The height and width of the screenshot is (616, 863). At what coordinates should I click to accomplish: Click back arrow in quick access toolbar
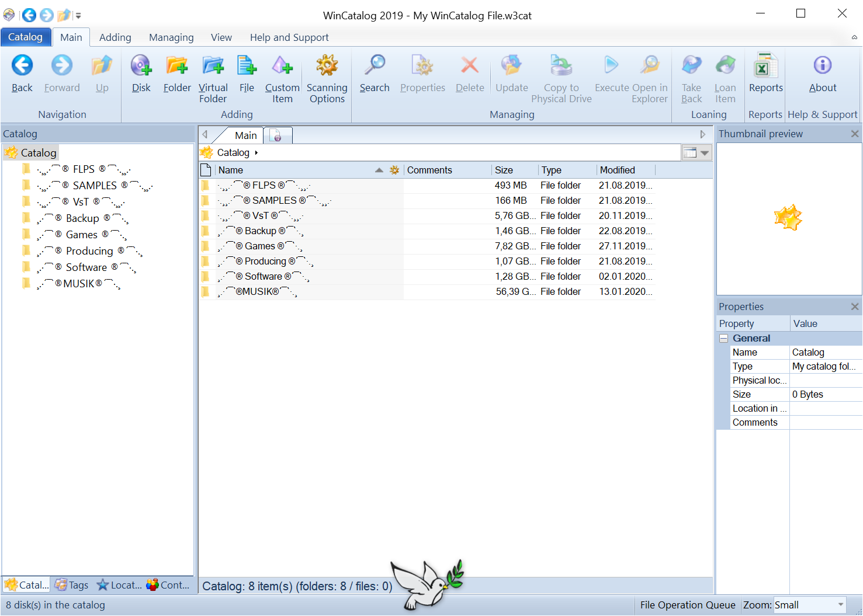tap(29, 15)
